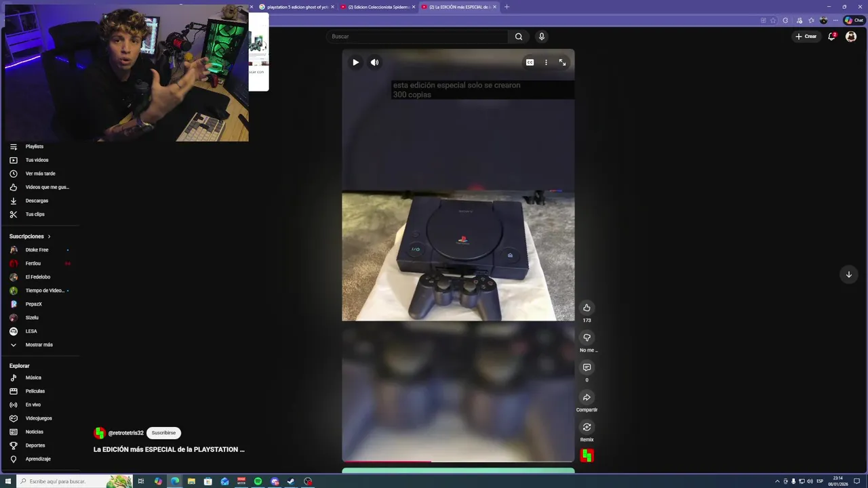This screenshot has width=868, height=488.
Task: Open Edge browser profile avatar
Action: tap(823, 20)
